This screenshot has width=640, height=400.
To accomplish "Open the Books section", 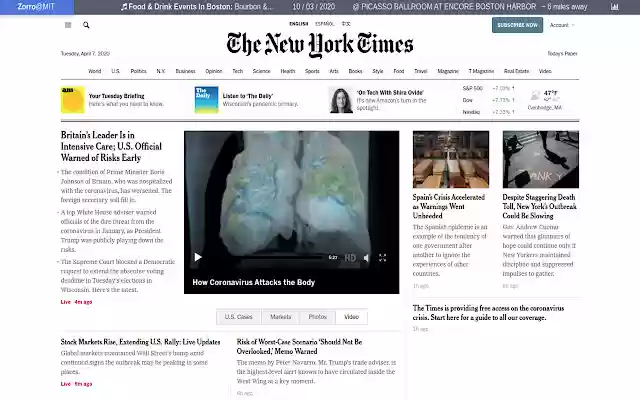I will 355,71.
